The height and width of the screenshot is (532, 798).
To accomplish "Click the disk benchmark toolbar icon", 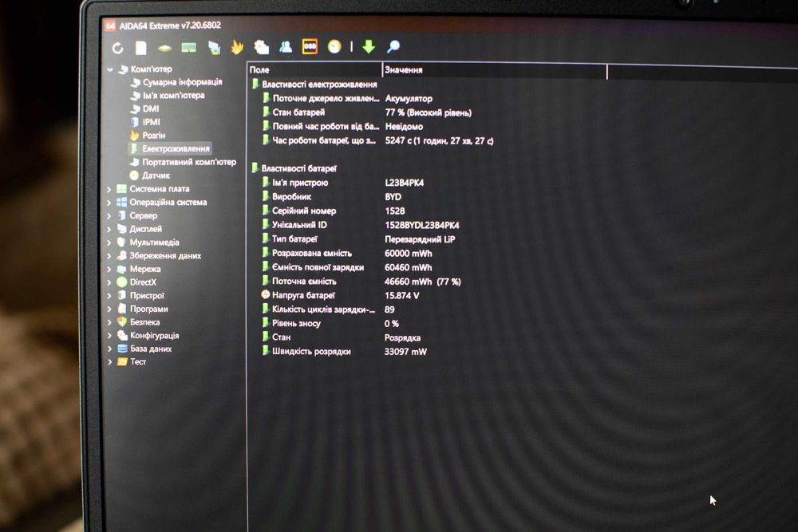I will 164,49.
